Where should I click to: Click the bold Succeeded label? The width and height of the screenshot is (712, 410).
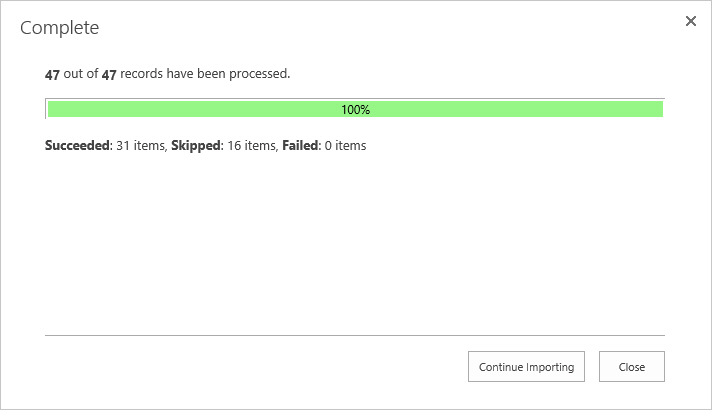tap(77, 146)
